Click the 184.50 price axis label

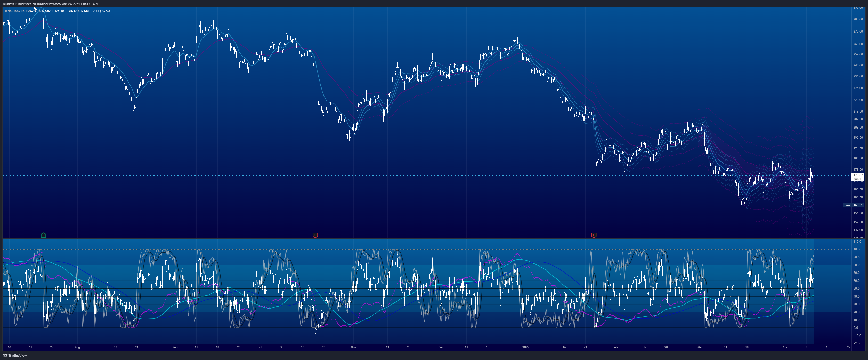(x=858, y=158)
